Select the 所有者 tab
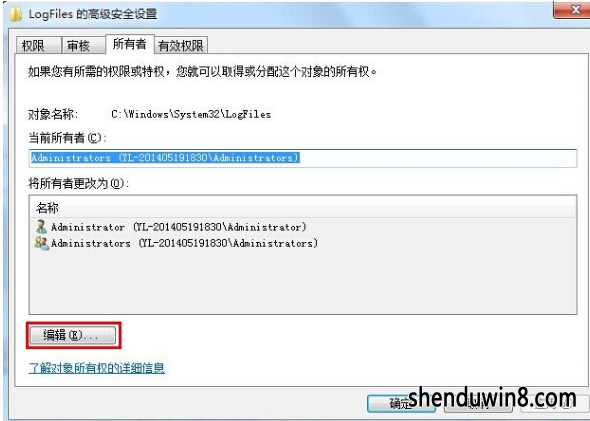Image resolution: width=590 pixels, height=421 pixels. 129,44
